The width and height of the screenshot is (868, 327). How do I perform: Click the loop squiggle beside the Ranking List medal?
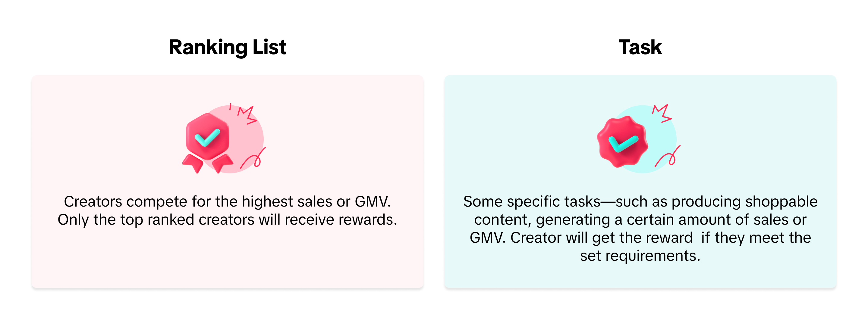(254, 159)
